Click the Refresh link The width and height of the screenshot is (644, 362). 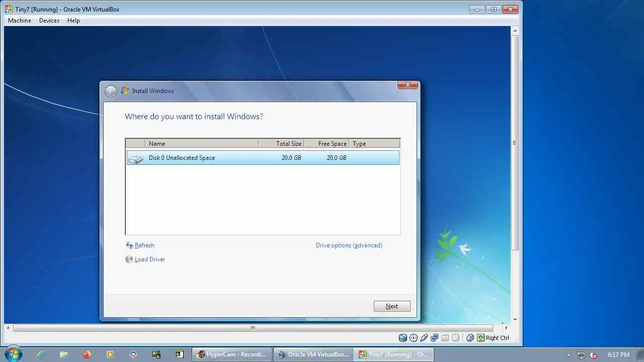coord(144,245)
